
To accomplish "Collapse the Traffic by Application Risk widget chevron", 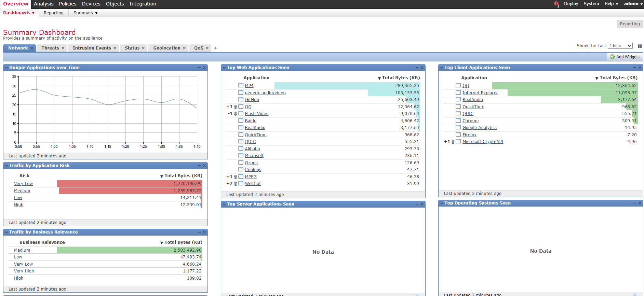I will coord(6,166).
